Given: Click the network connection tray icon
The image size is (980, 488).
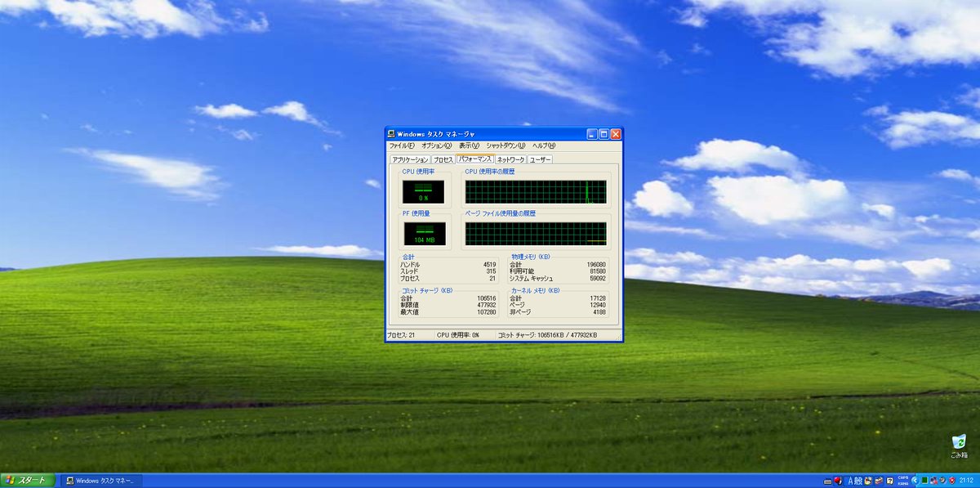Looking at the screenshot, I should (933, 481).
